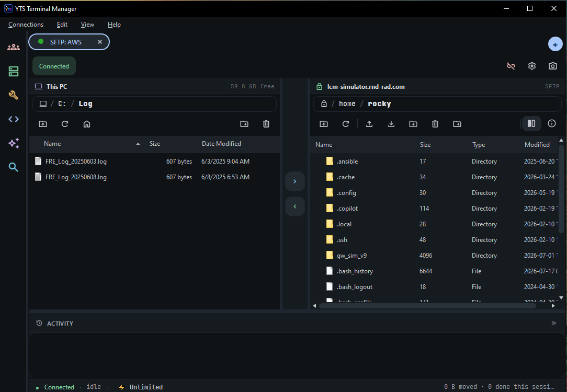Select the .ssh directory row
The image size is (567, 392).
click(435, 239)
